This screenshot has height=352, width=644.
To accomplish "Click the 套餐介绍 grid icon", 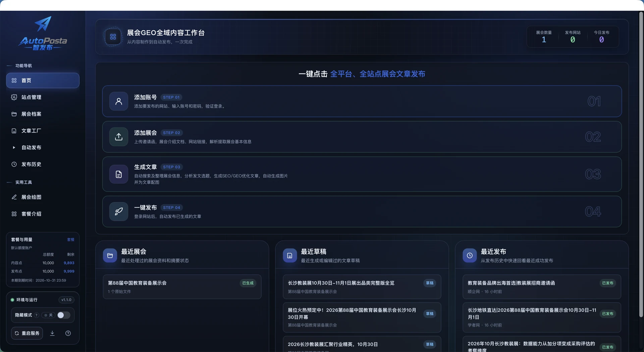I will pos(14,214).
